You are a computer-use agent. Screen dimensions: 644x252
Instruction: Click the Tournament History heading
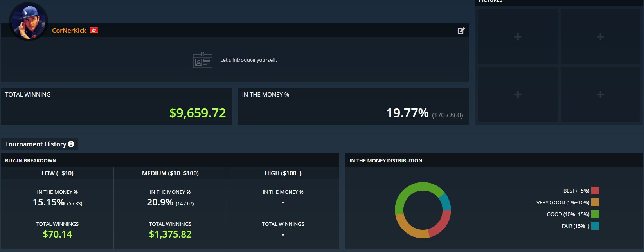coord(36,144)
